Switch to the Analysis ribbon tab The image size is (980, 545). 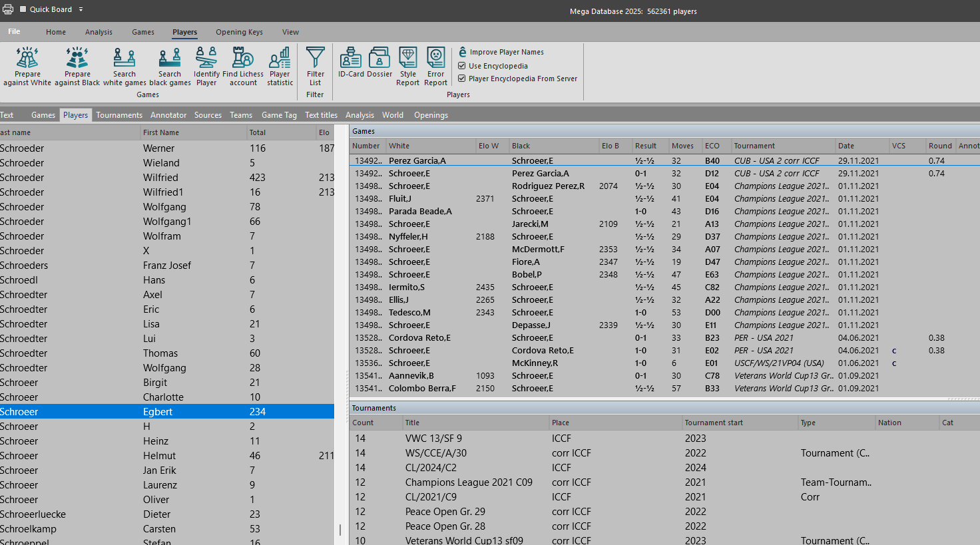tap(99, 32)
